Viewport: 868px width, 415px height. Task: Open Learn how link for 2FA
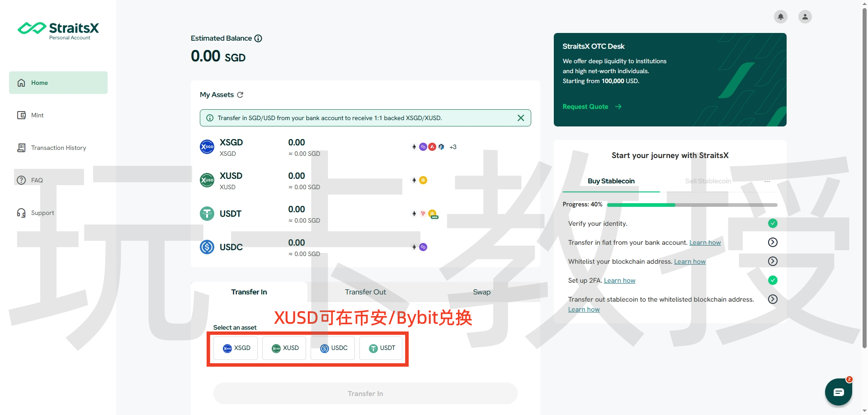[619, 280]
